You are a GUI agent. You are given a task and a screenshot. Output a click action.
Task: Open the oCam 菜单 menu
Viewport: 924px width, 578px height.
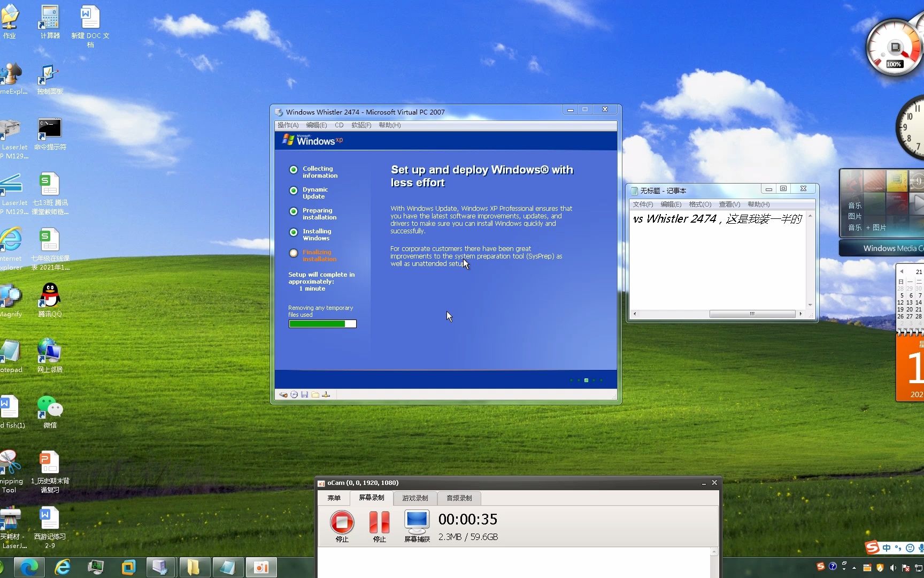click(334, 498)
